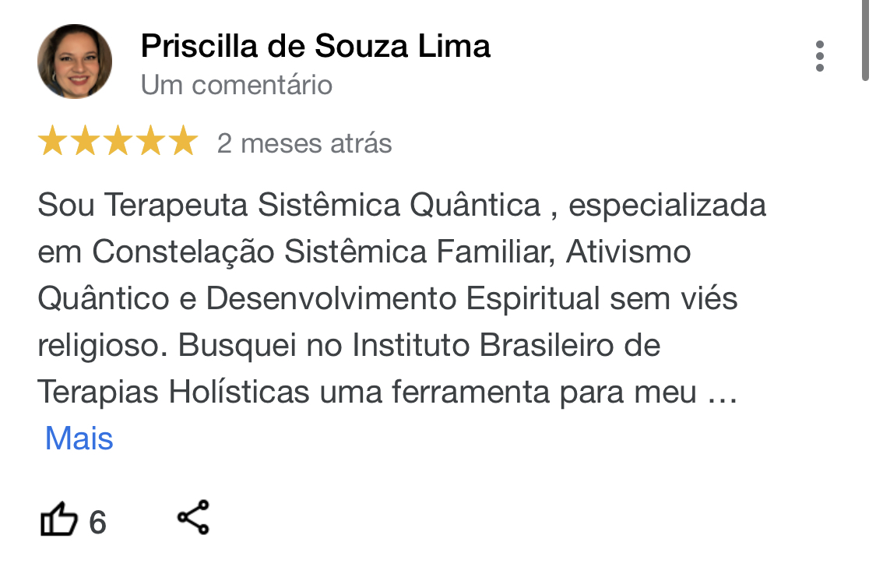Click the third gold rating star
876x588 pixels.
(118, 143)
